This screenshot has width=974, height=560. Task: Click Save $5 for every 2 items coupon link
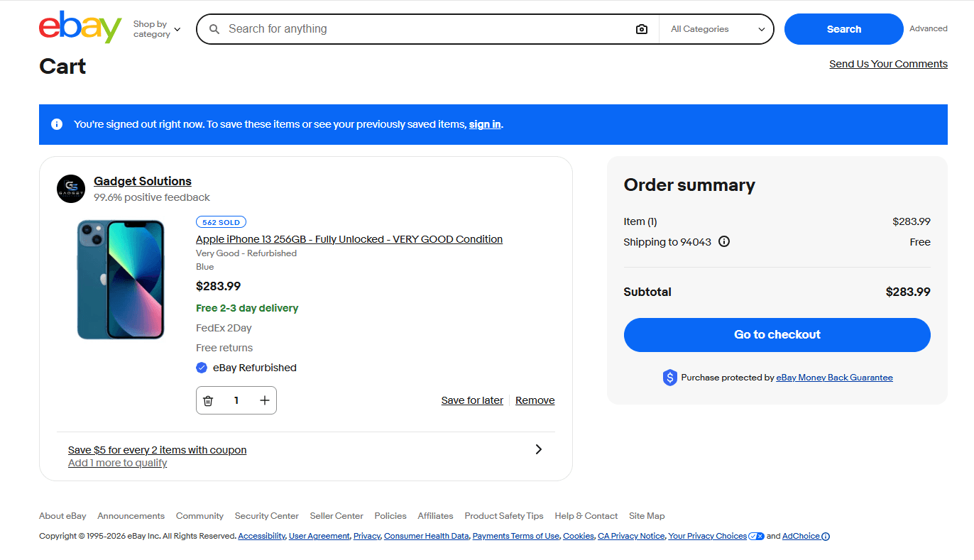coord(158,450)
